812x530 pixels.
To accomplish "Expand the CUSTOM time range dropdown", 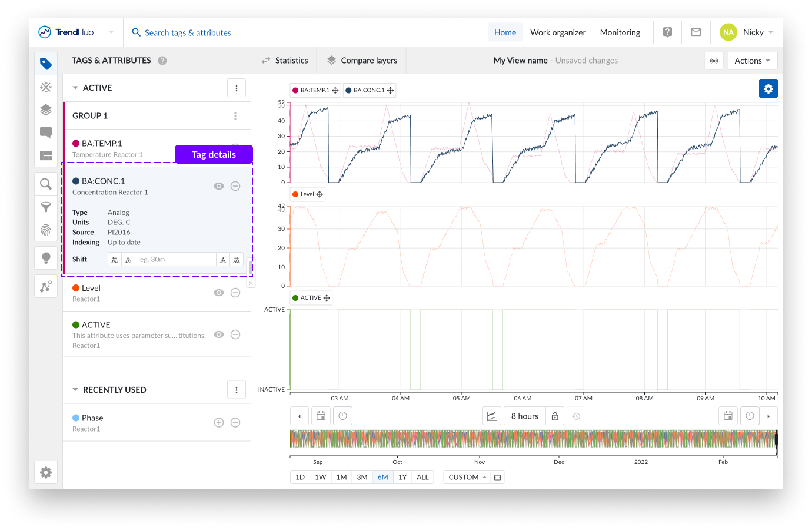I will click(467, 477).
